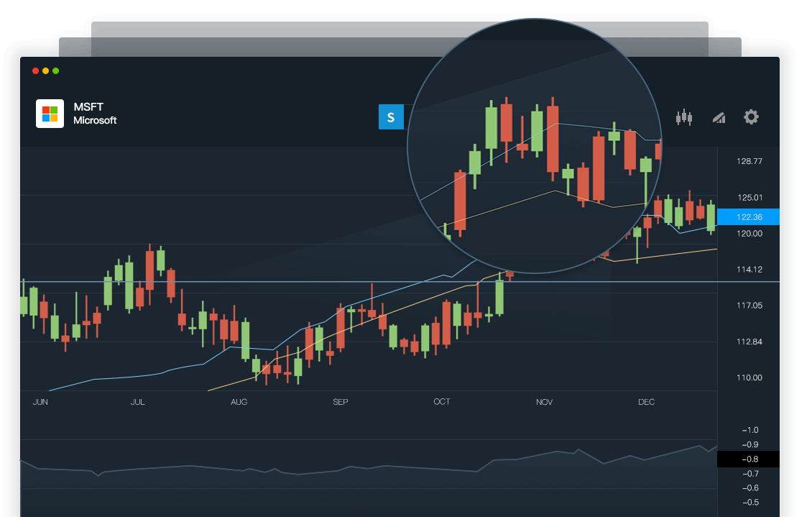The width and height of the screenshot is (812, 517).
Task: Select the 110.00 price axis label
Action: (749, 378)
